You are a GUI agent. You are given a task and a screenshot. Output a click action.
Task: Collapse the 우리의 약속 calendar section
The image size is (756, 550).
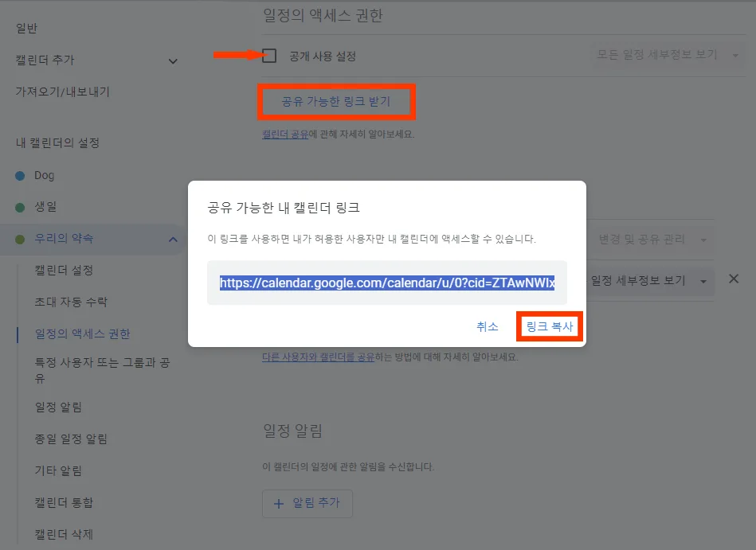tap(171, 238)
